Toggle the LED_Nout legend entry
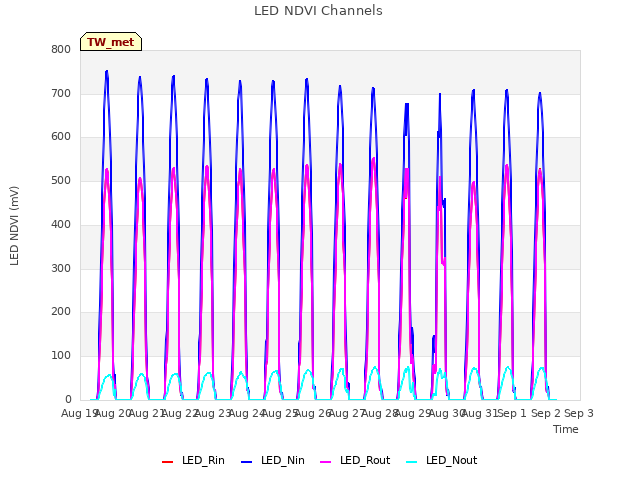 coord(442,460)
